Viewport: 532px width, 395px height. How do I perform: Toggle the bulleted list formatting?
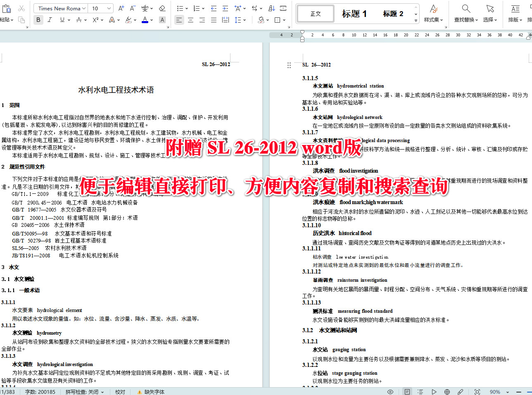pyautogui.click(x=179, y=8)
